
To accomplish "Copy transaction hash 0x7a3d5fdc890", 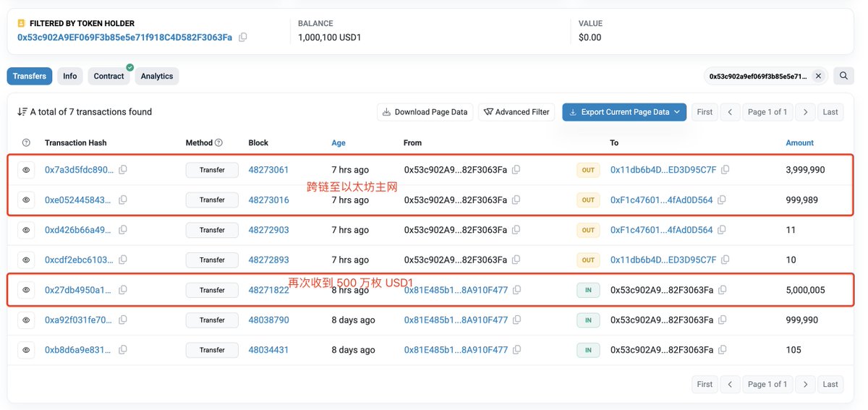I will 123,170.
